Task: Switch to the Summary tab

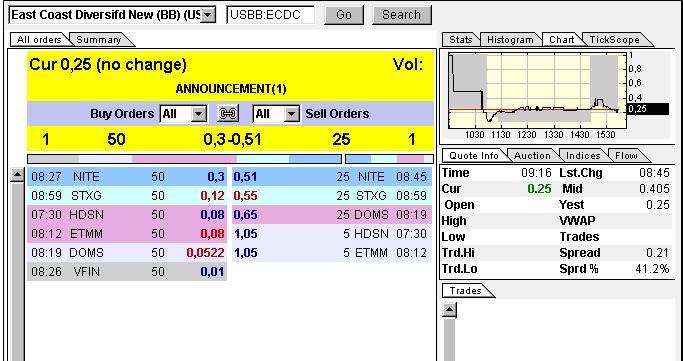Action: [99, 40]
